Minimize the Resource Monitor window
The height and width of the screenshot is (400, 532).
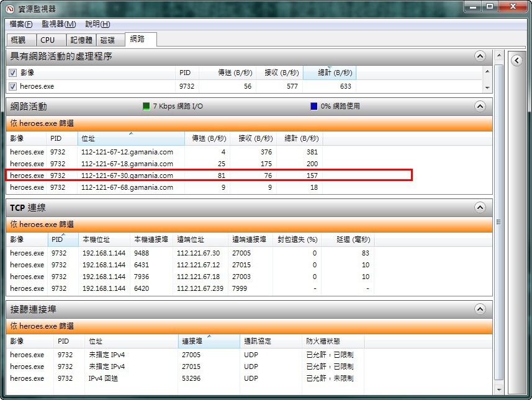pyautogui.click(x=474, y=6)
